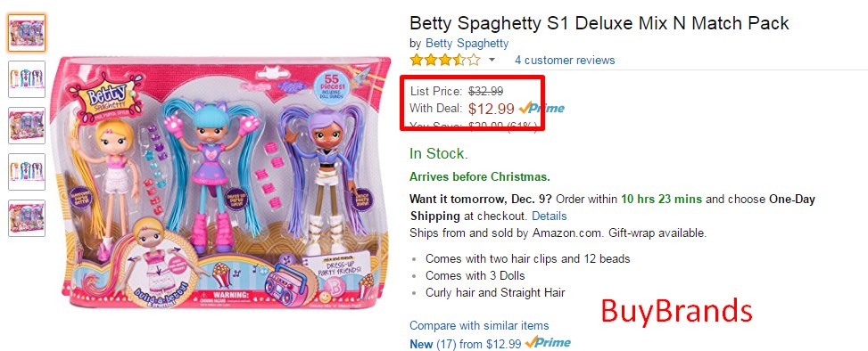The height and width of the screenshot is (351, 868).
Task: Click the $12.99 deal price
Action: [491, 109]
